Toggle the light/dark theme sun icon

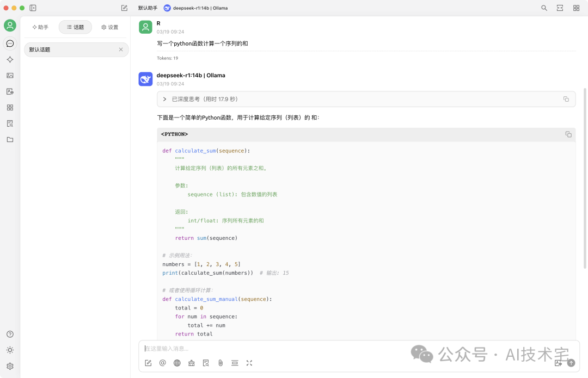point(10,350)
